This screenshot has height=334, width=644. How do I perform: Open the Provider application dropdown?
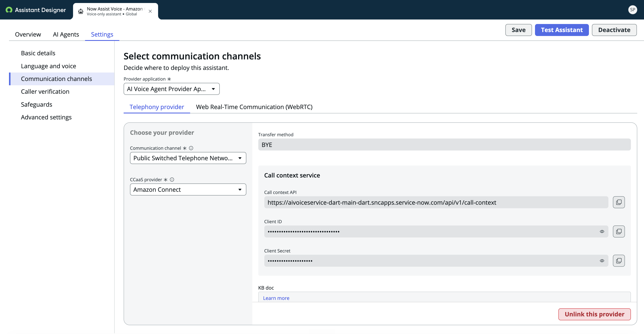(172, 89)
